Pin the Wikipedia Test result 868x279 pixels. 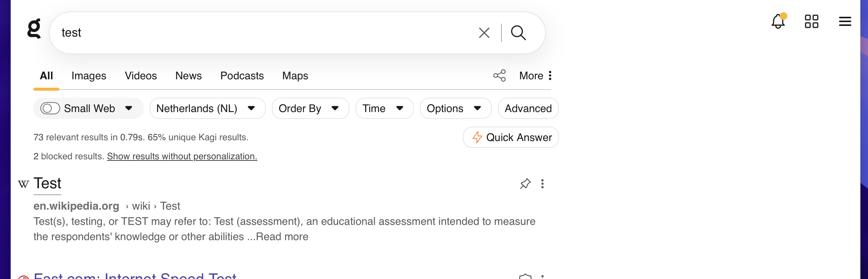pos(525,184)
